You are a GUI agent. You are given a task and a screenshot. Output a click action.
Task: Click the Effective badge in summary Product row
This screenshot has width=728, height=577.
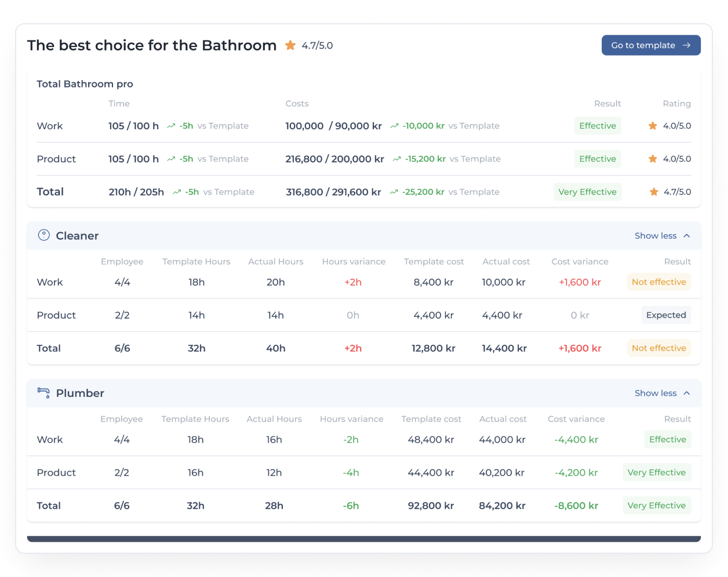[x=598, y=159]
